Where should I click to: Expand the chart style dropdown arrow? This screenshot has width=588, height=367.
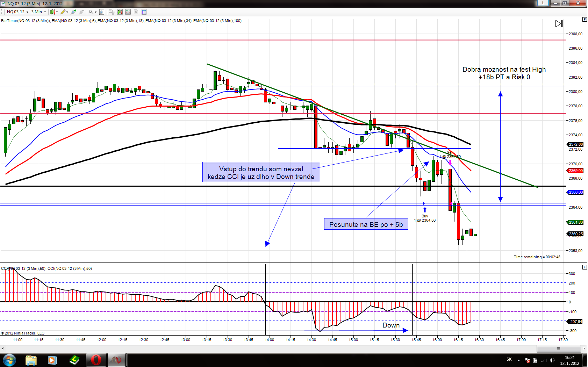(x=57, y=12)
